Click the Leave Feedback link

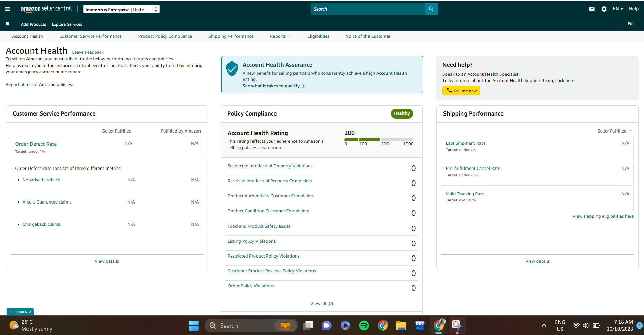point(88,52)
